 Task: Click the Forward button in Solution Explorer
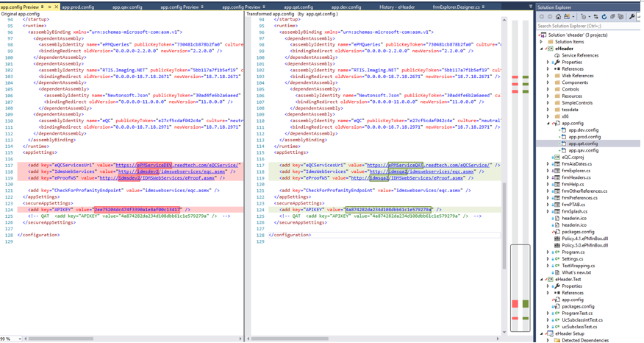pos(550,16)
